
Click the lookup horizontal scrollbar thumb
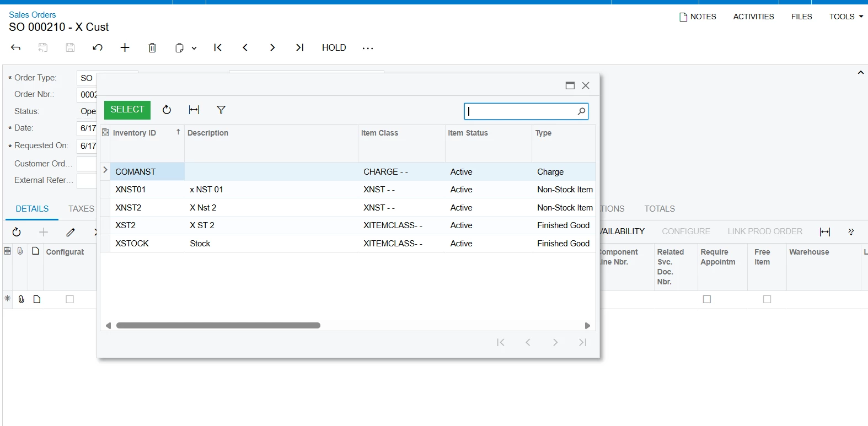coord(218,326)
